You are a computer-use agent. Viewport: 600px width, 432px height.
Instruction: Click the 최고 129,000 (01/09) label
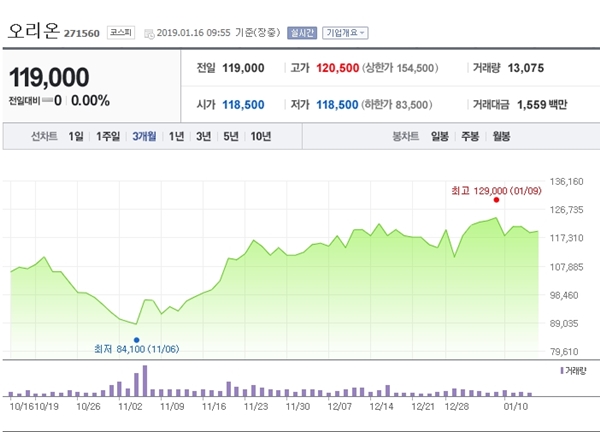click(x=496, y=191)
